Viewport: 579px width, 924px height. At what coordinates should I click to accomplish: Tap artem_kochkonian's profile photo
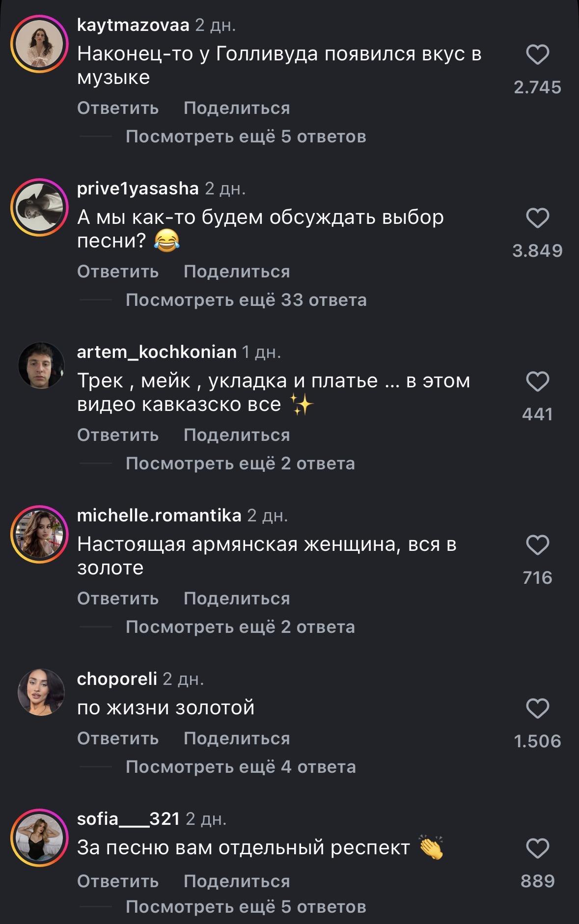coord(41,365)
